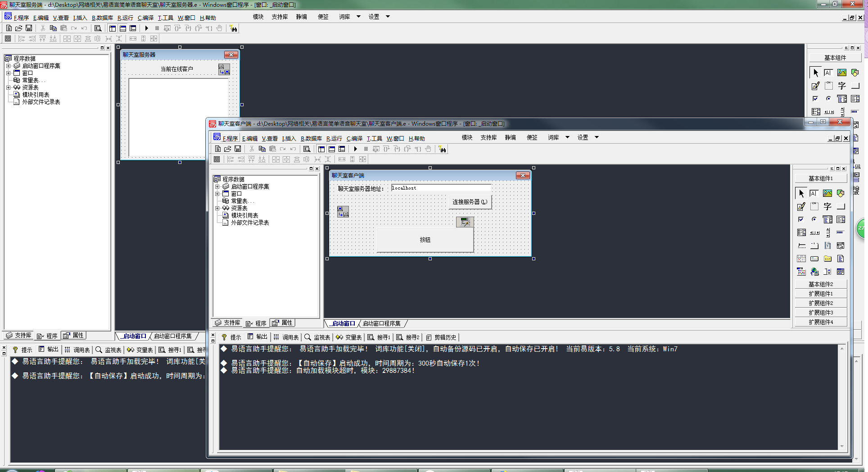The image size is (868, 472).
Task: Run the program in client window toolbar
Action: pyautogui.click(x=356, y=149)
